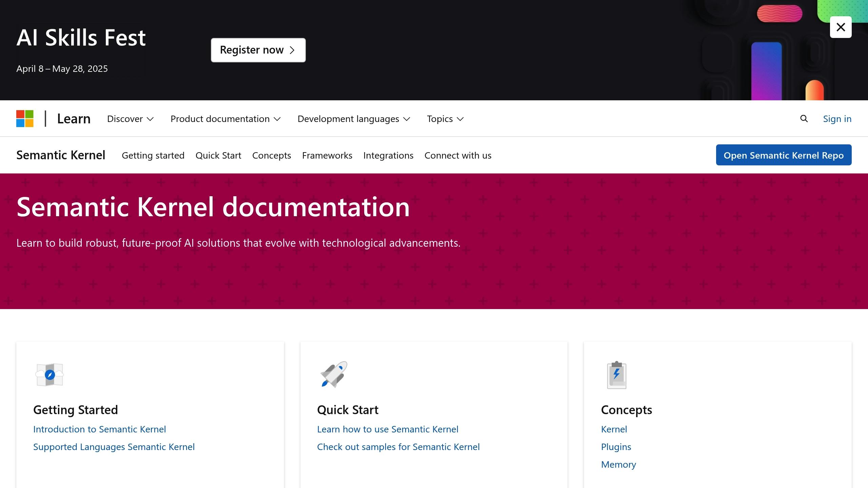Expand the Discover dropdown
This screenshot has width=868, height=488.
click(x=130, y=119)
